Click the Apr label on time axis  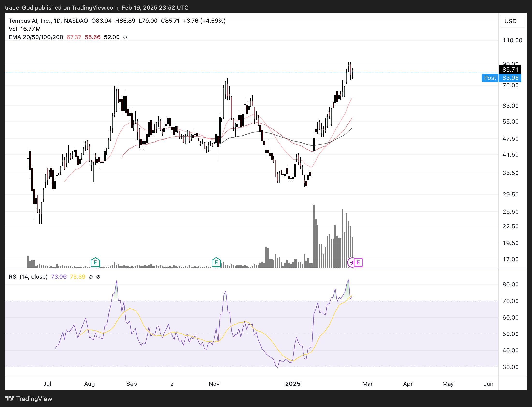[408, 384]
